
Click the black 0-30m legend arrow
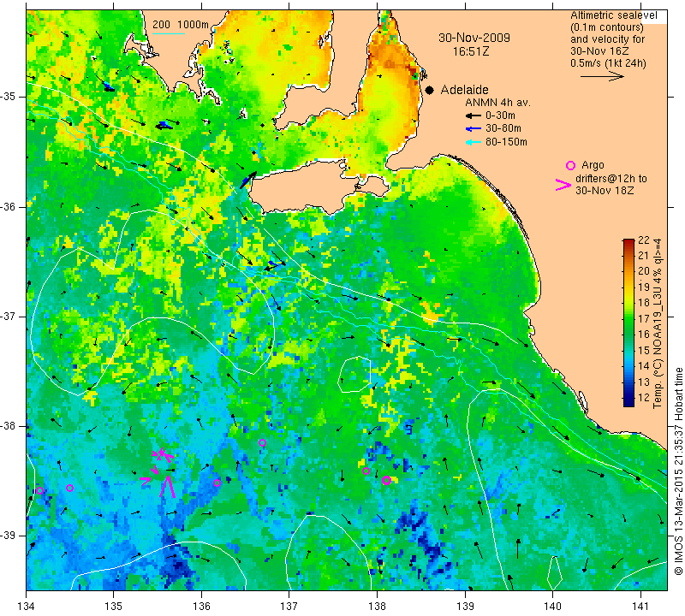coord(473,115)
